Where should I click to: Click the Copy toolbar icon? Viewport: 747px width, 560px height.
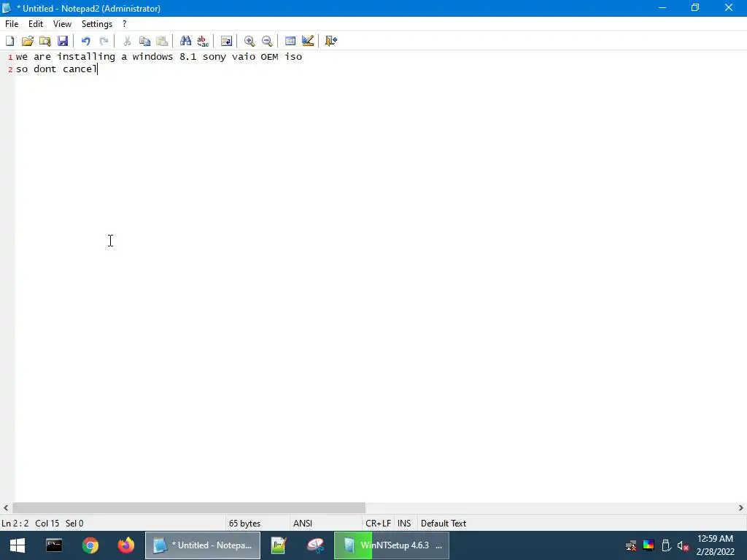(144, 41)
